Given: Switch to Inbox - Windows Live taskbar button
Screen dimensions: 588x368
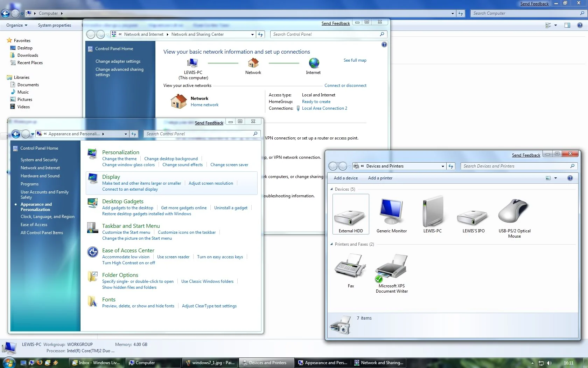Looking at the screenshot, I should click(96, 363).
